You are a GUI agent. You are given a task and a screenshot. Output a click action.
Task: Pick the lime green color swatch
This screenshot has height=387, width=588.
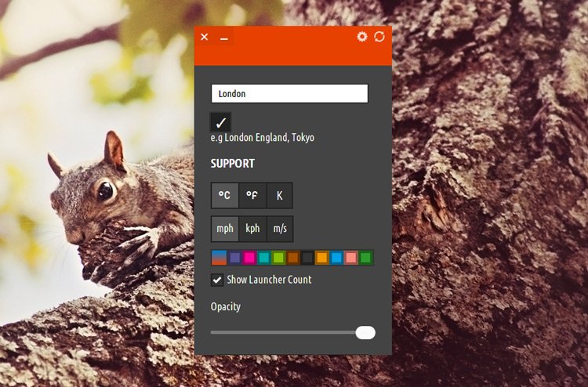[278, 258]
